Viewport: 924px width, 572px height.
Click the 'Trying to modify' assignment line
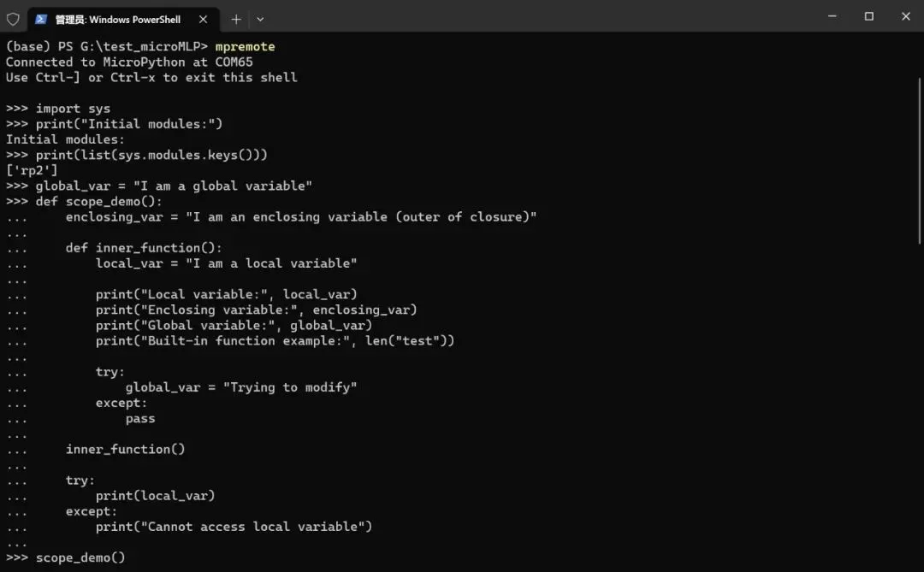[x=241, y=387]
